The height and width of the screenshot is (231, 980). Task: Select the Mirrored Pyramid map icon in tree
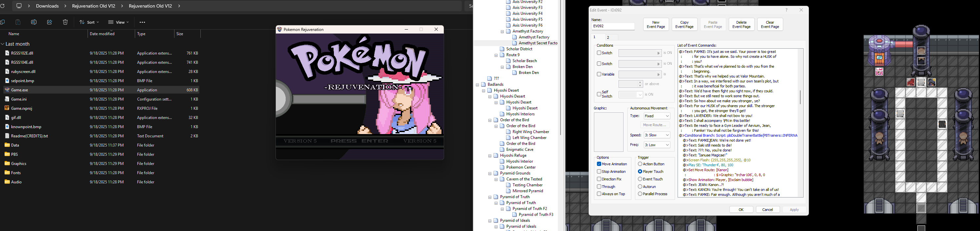tap(508, 191)
